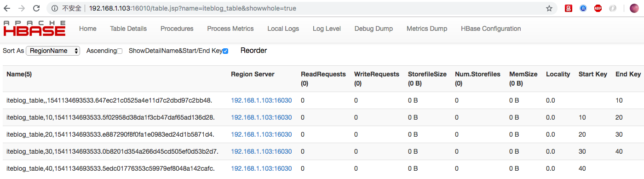Screen dimensions: 644x179
Task: Click the Locality column header
Action: 558,74
